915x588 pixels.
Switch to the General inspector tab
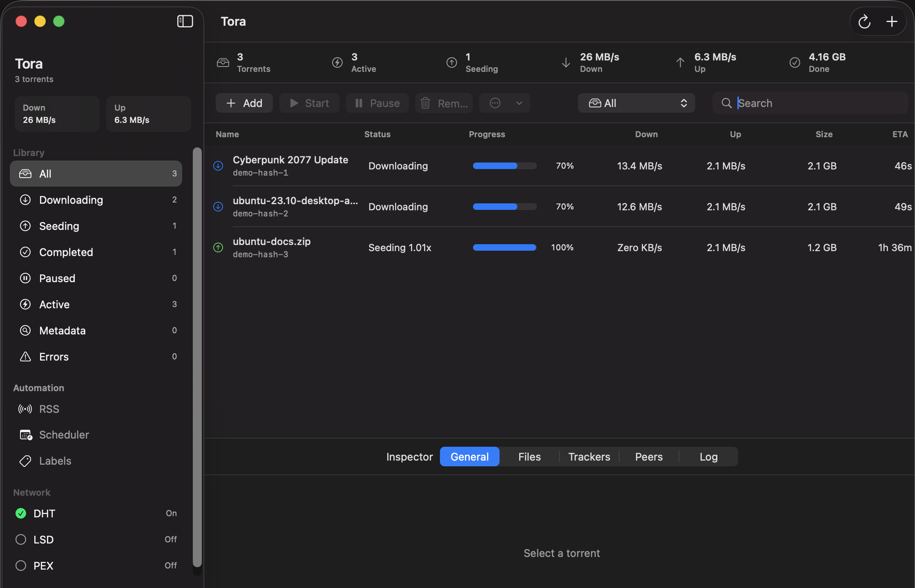coord(469,457)
